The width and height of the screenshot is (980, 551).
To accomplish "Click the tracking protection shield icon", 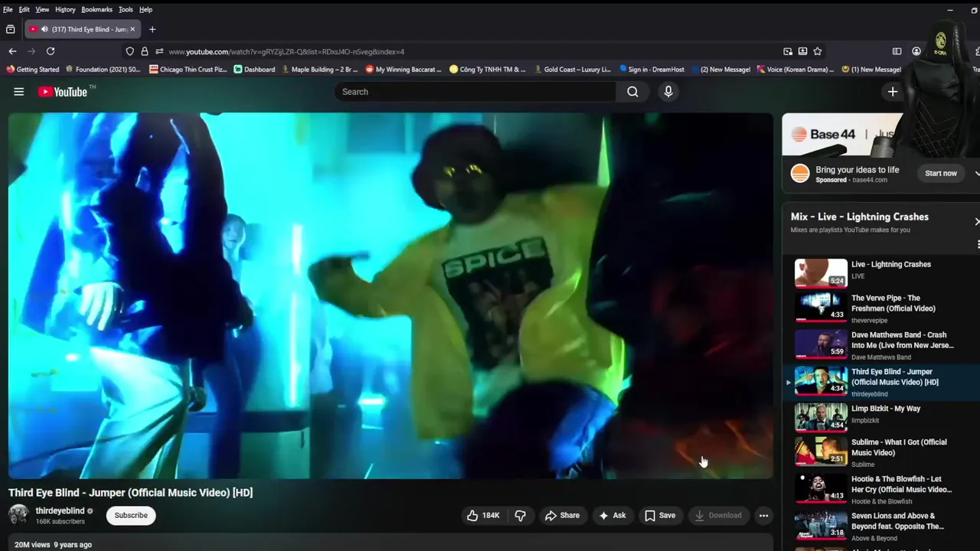I will click(x=129, y=51).
